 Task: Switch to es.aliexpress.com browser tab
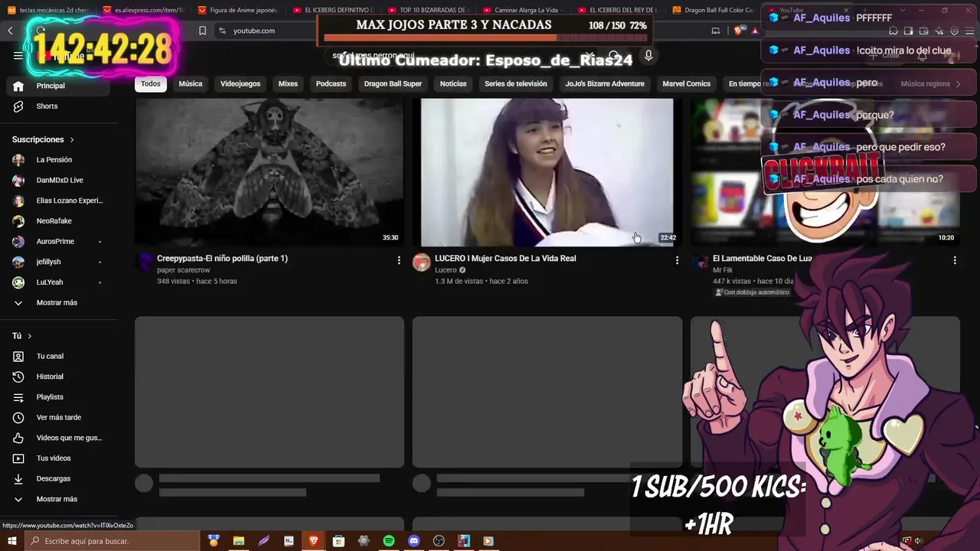pos(143,10)
